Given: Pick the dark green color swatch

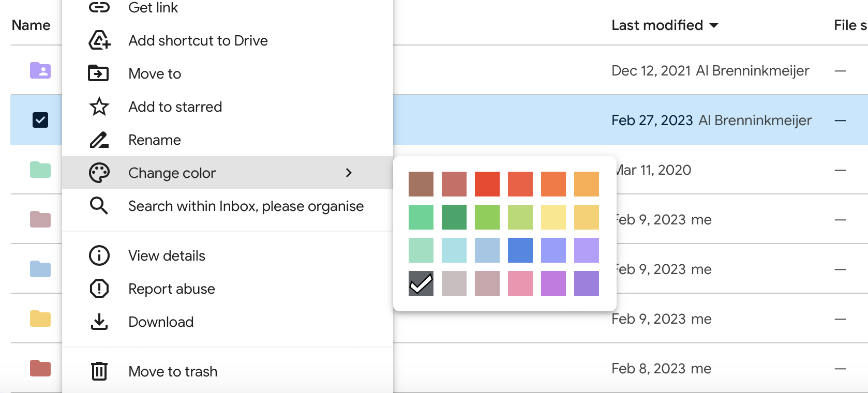Looking at the screenshot, I should (454, 217).
